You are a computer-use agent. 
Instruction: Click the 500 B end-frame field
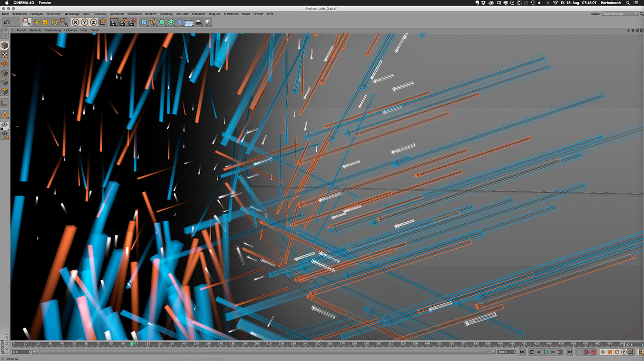coord(506,352)
